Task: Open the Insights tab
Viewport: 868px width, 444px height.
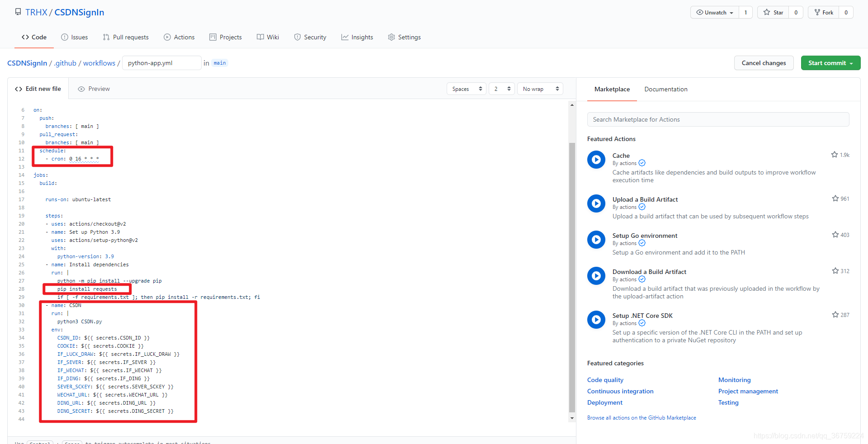Action: coord(357,37)
